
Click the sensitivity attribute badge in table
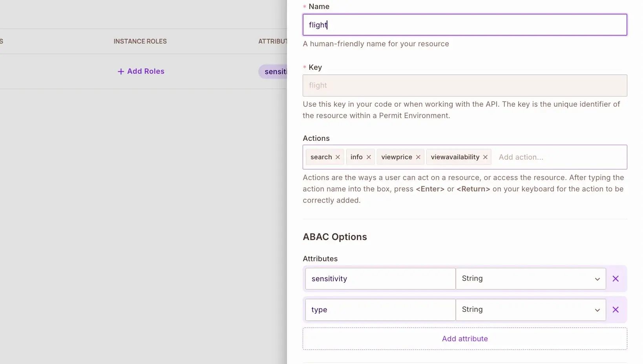point(274,71)
